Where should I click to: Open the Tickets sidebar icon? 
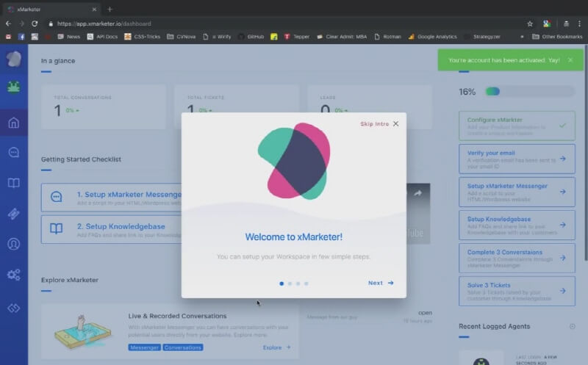[x=14, y=214]
